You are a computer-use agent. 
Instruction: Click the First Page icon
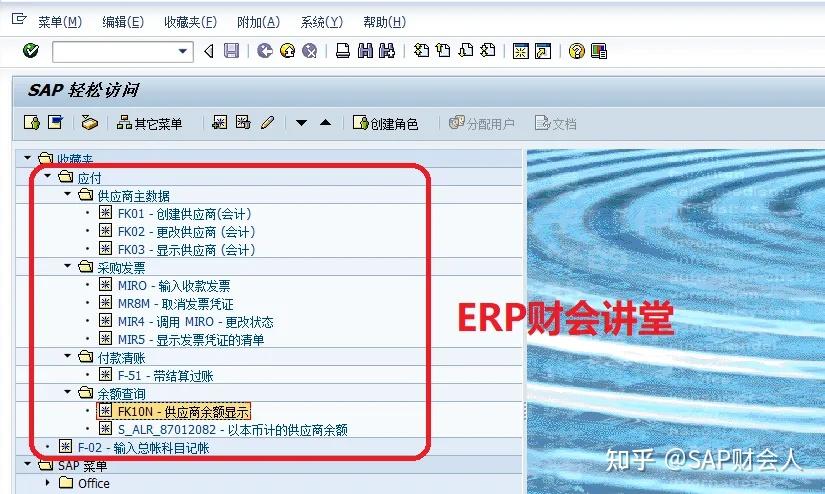coord(421,51)
